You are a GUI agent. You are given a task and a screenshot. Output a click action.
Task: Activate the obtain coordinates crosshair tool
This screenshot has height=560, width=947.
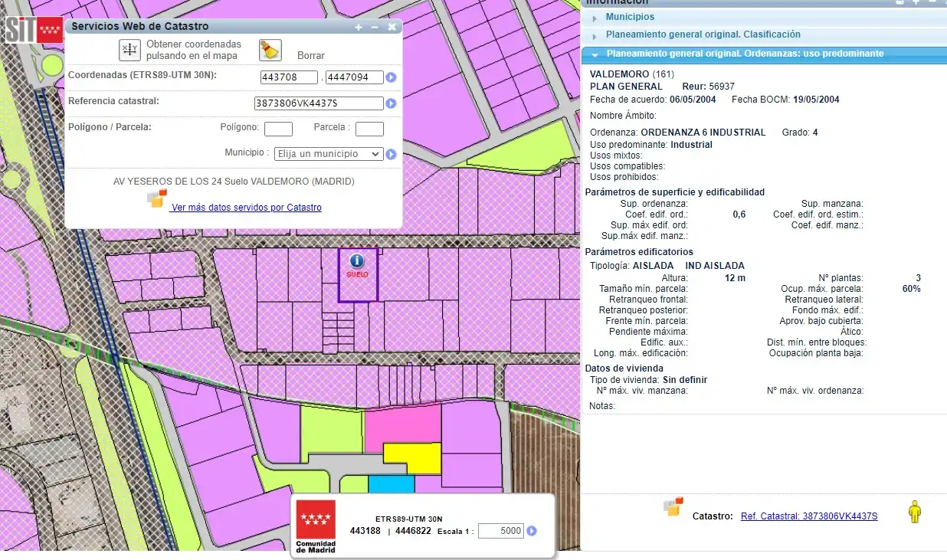pos(129,50)
